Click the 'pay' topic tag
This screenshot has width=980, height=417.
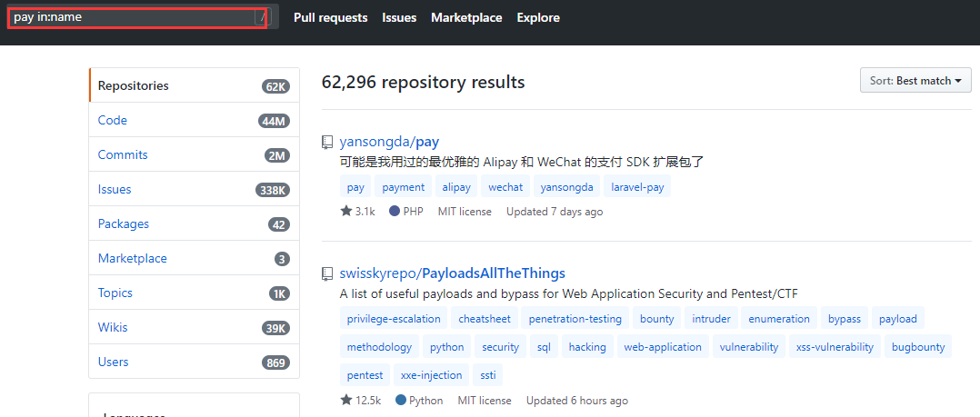[355, 186]
